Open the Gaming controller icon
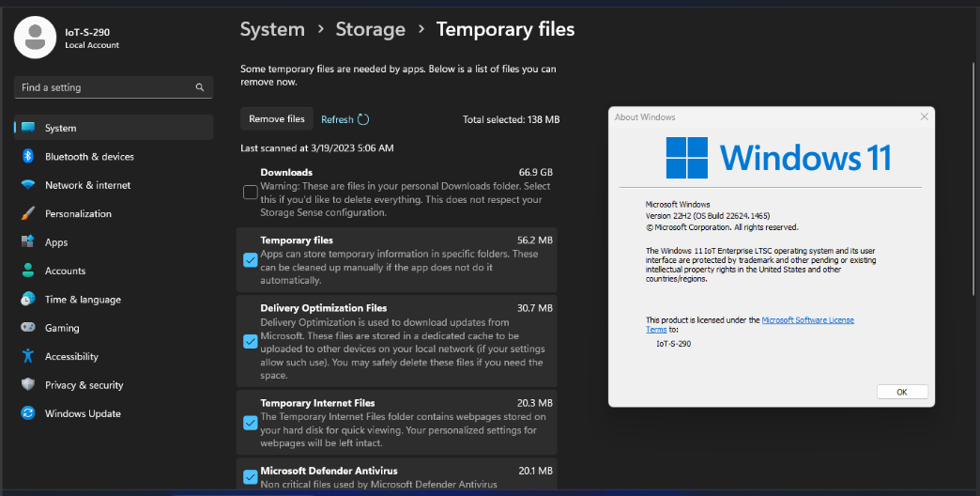Screen dimensions: 980x496 28,328
